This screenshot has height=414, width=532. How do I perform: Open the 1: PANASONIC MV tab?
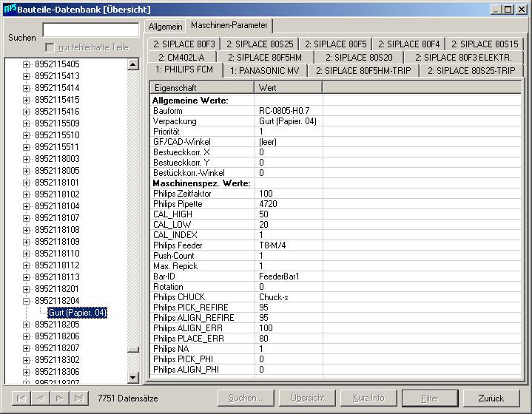point(265,71)
